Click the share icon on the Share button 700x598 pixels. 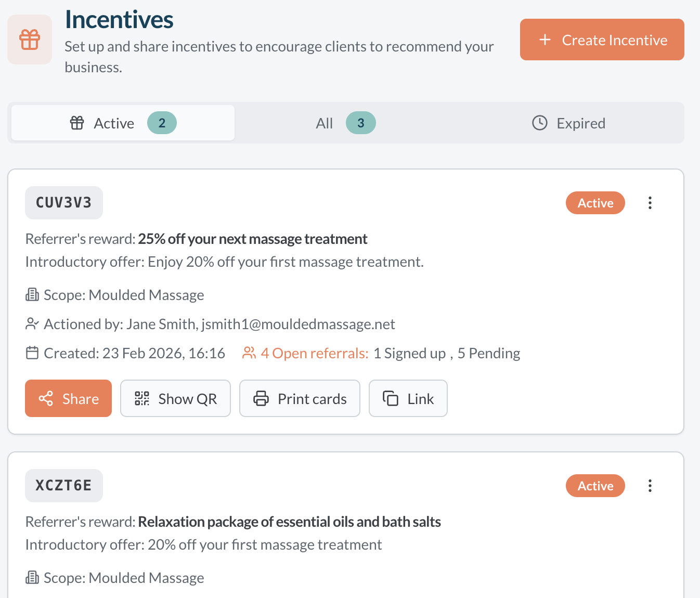click(x=46, y=398)
